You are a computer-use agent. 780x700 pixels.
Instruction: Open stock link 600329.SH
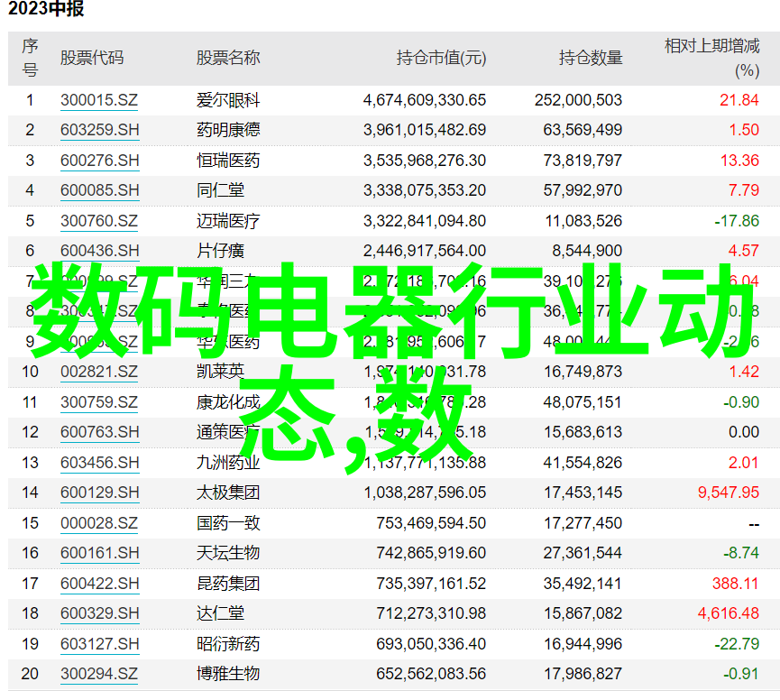coord(100,613)
